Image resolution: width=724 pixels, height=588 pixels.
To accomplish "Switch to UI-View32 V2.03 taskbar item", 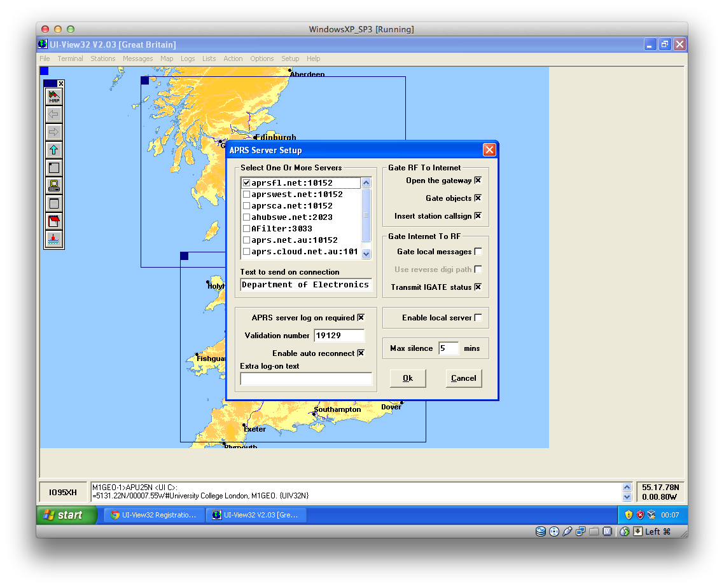I will [256, 515].
